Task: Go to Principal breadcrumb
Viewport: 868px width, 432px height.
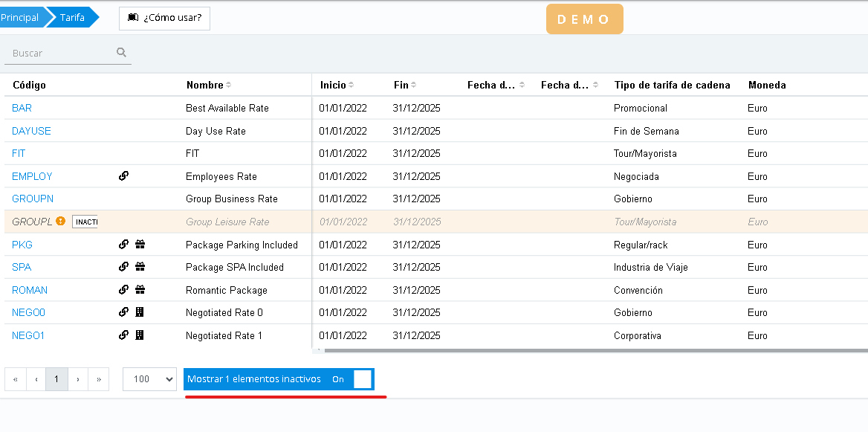Action: 20,18
